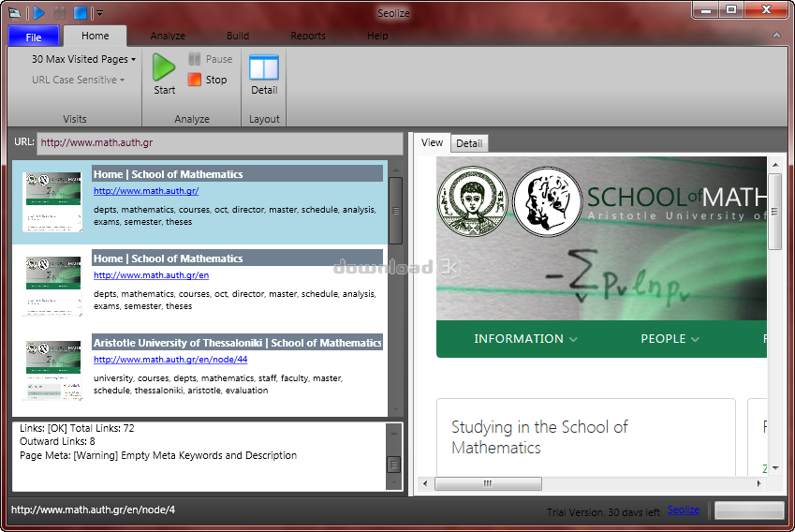
Task: Click the Trial Version 30 days left text
Action: 603,512
